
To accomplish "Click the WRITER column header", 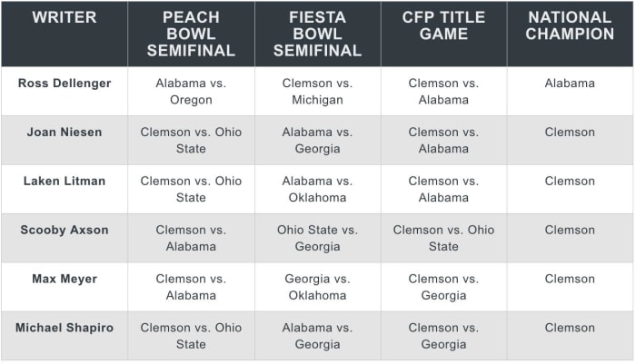I will (x=65, y=17).
